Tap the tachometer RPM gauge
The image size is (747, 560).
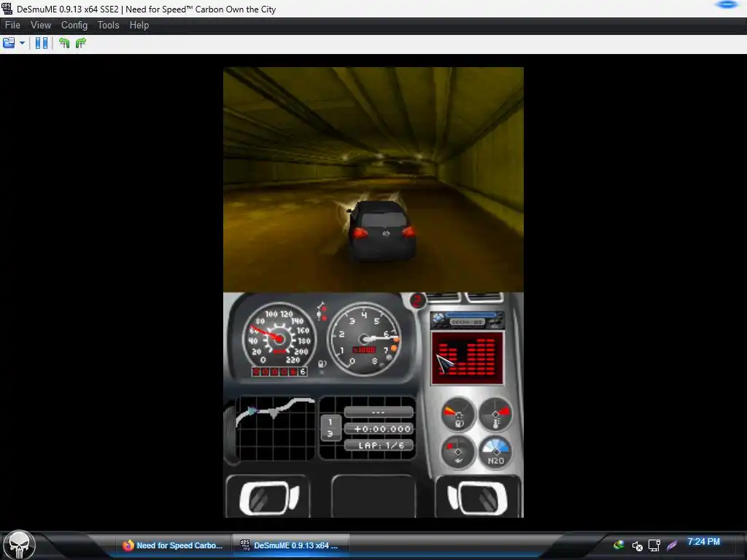365,338
